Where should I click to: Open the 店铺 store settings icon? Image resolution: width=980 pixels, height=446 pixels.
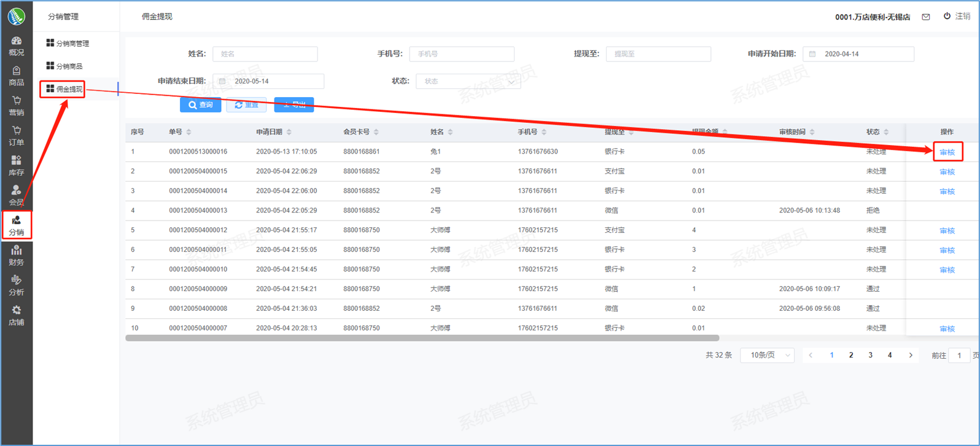[x=16, y=316]
